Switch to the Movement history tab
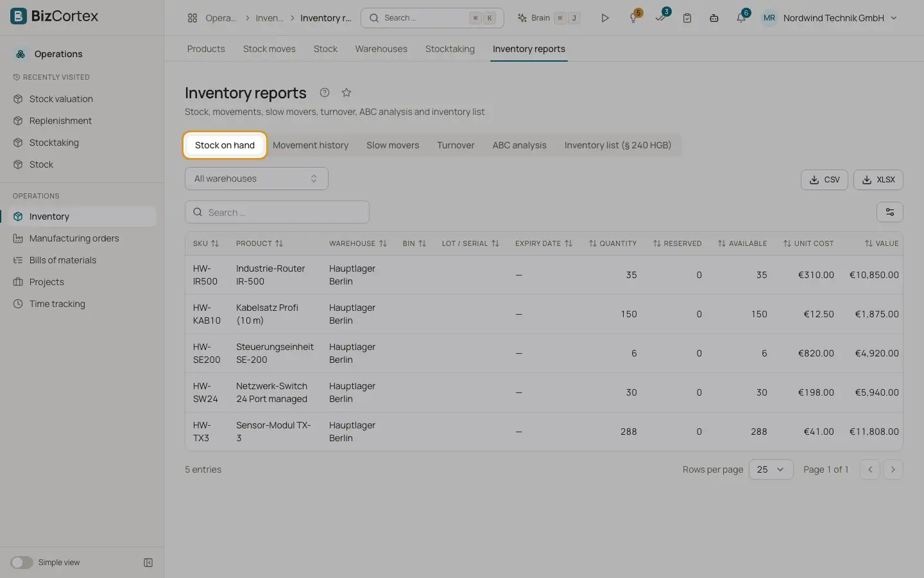 point(311,145)
